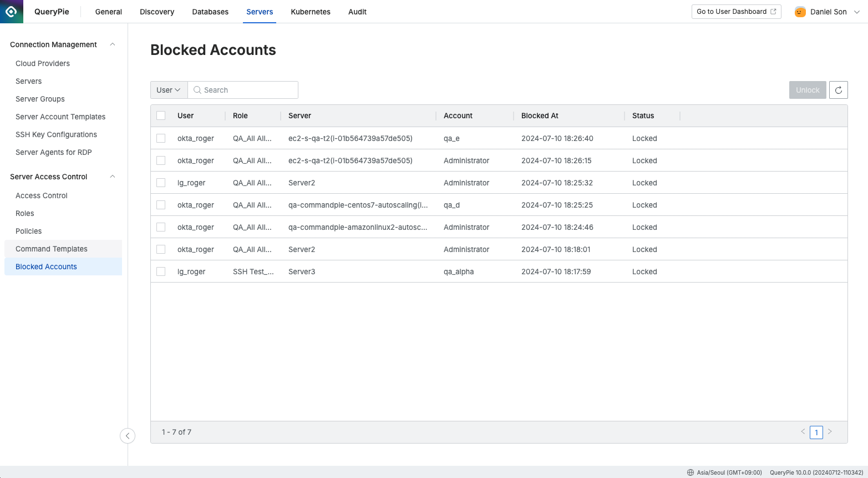
Task: Click the Blocked At column header
Action: [x=540, y=115]
